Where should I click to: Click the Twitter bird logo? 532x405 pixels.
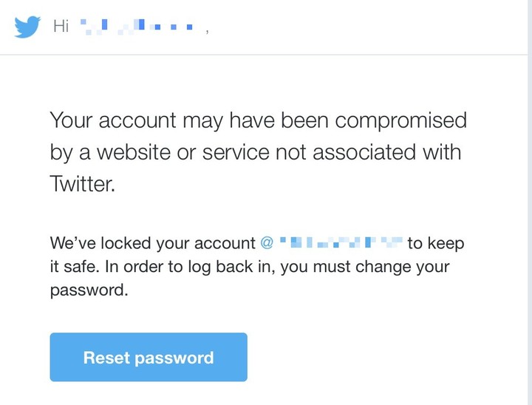click(28, 27)
